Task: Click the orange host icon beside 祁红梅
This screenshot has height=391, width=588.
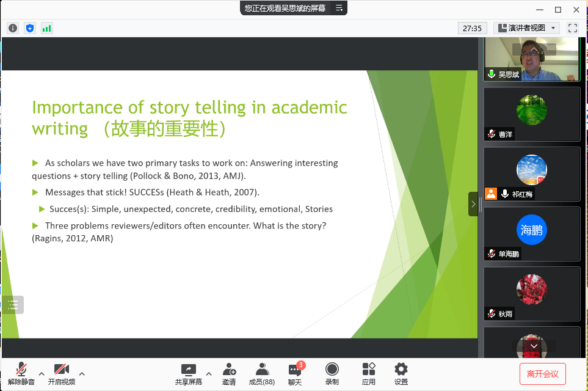Action: [x=491, y=194]
